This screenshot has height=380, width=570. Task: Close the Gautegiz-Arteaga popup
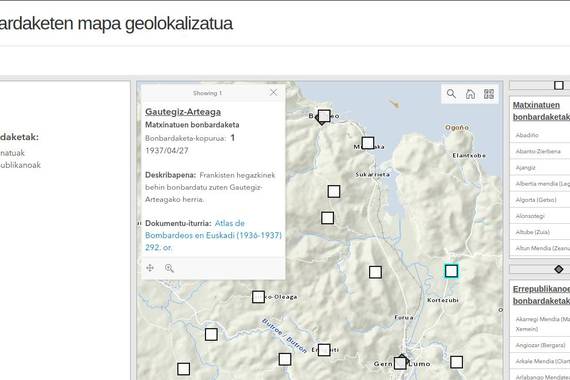click(273, 93)
